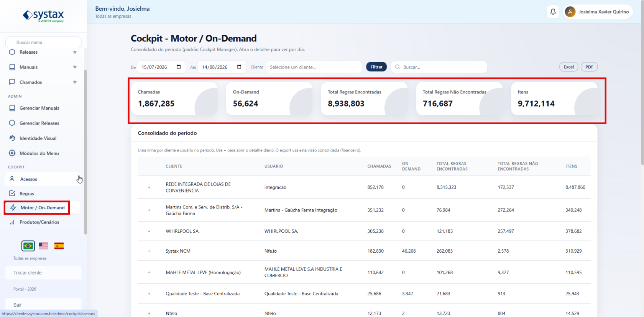The width and height of the screenshot is (644, 317).
Task: Click the 'integracao' user cell
Action: 275,187
